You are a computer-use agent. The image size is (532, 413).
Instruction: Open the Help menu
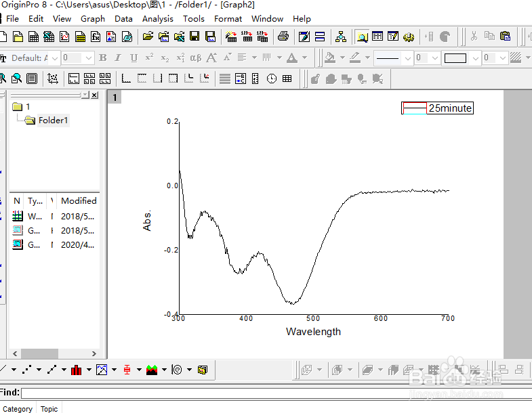click(302, 19)
